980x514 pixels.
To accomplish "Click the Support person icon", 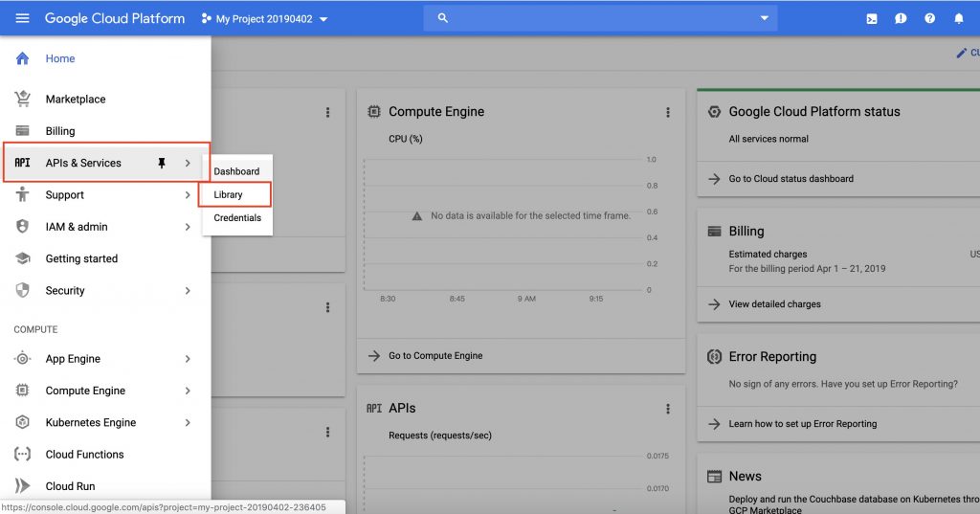I will click(23, 194).
